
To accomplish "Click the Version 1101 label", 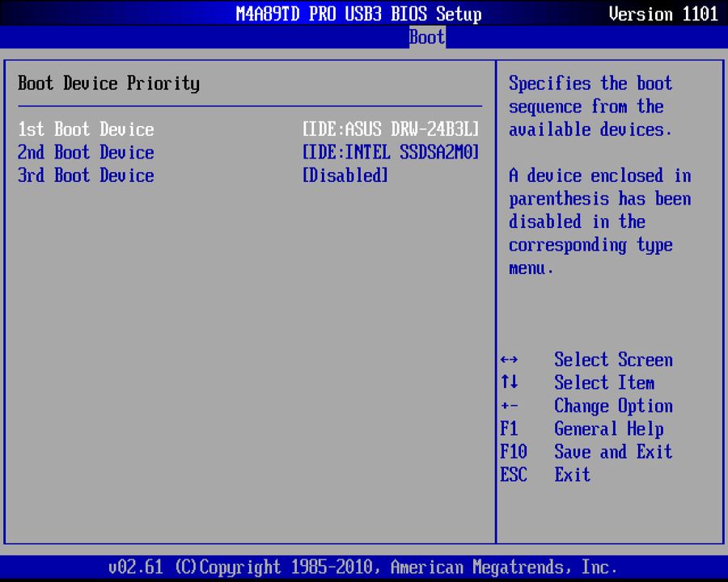I will (x=663, y=14).
